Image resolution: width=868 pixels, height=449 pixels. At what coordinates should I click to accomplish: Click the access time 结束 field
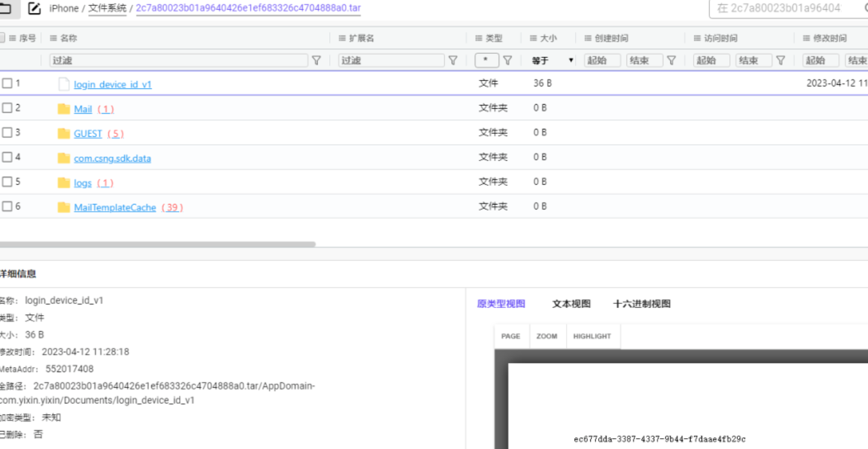point(754,61)
